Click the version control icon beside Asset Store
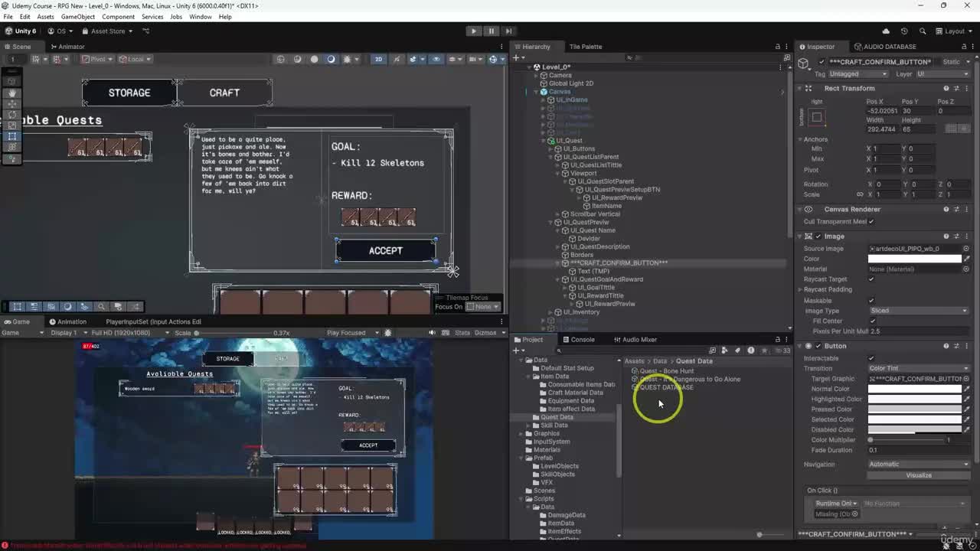The width and height of the screenshot is (980, 551). [145, 31]
